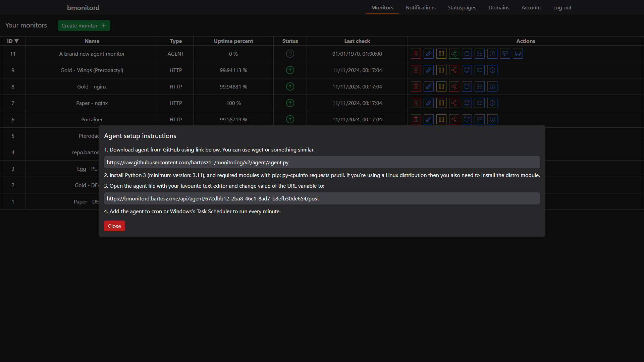This screenshot has height=362, width=644.
Task: Toggle the ID column sort order
Action: pyautogui.click(x=13, y=41)
